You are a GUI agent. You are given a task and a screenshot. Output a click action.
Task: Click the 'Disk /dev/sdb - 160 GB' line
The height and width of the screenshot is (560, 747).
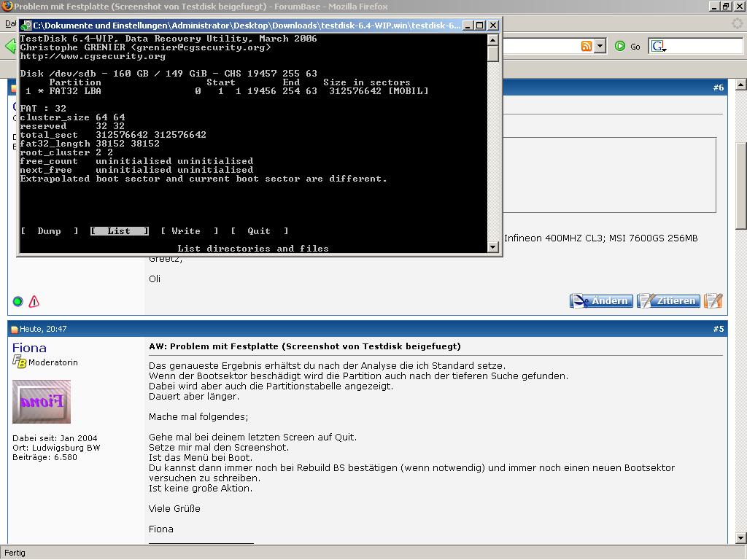tap(169, 74)
